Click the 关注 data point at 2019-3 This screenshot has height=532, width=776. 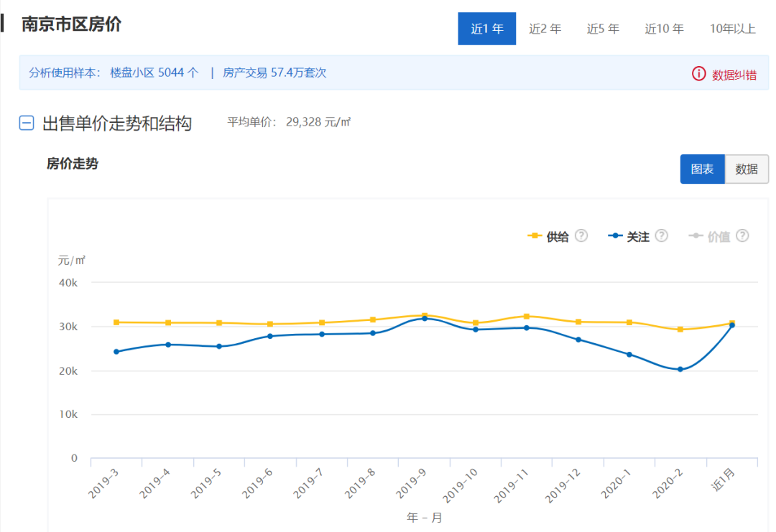pos(116,352)
